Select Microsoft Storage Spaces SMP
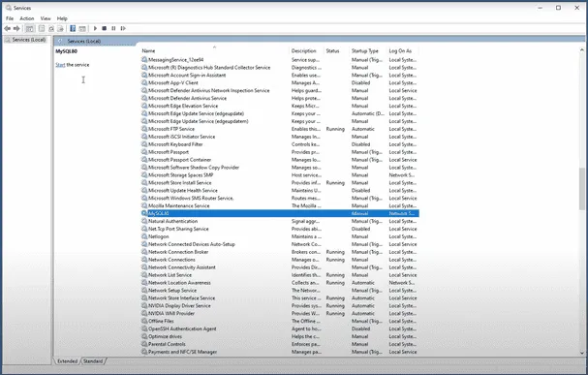The image size is (588, 375). (280, 174)
